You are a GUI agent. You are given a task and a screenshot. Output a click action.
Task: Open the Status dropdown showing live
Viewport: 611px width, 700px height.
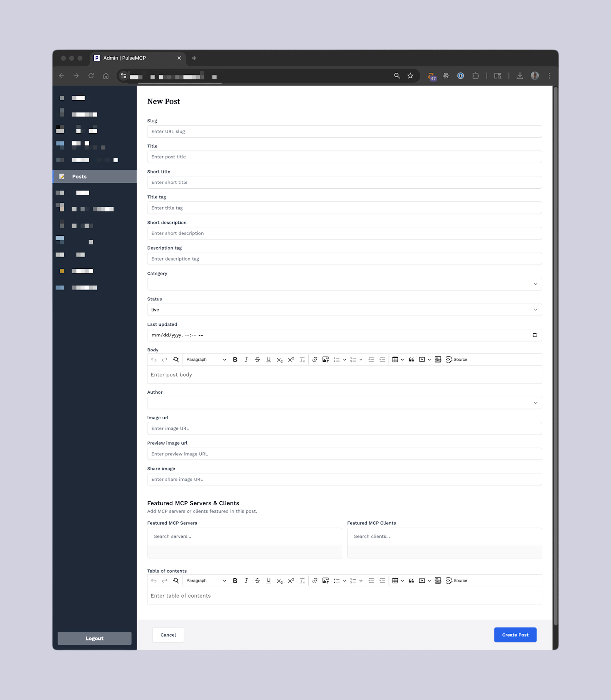pyautogui.click(x=344, y=310)
